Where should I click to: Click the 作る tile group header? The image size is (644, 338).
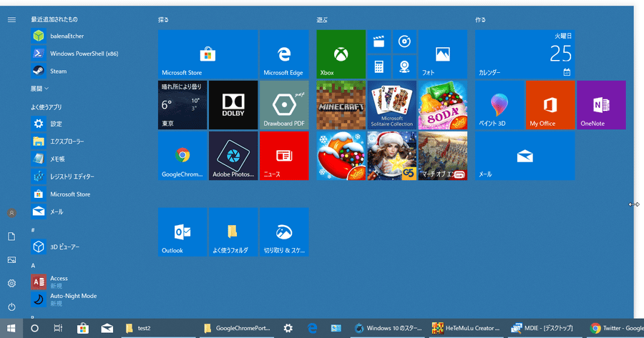point(481,20)
